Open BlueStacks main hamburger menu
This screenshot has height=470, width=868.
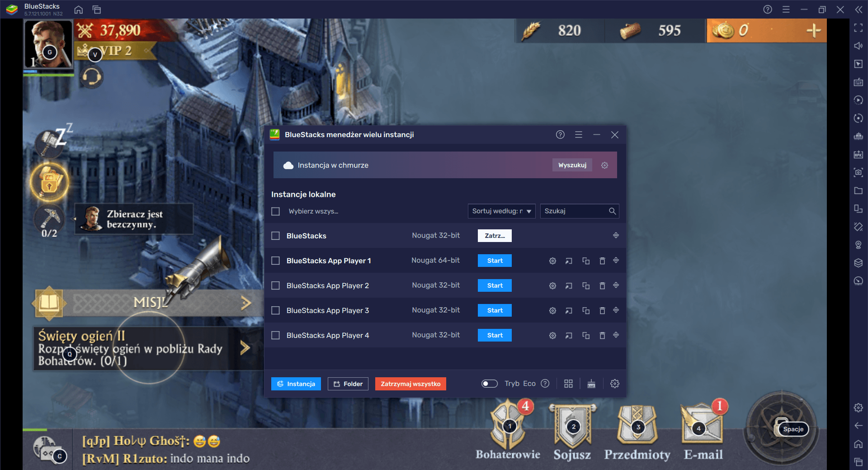point(786,9)
